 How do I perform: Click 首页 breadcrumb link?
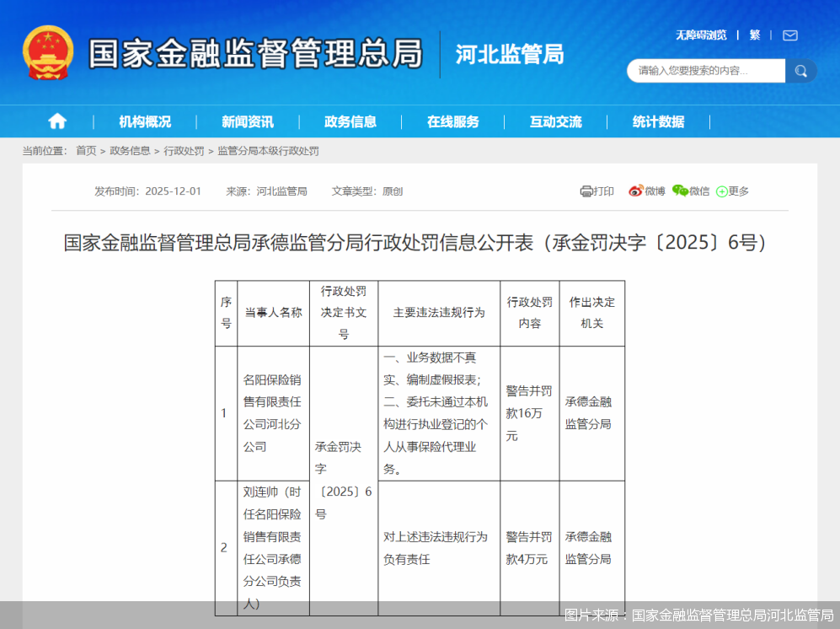coord(84,151)
